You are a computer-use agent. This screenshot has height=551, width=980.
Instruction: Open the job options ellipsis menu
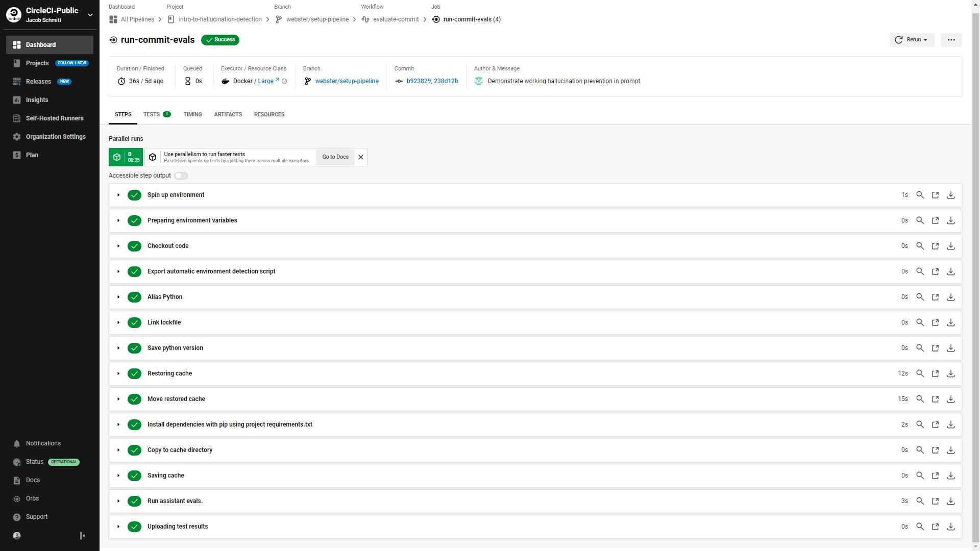point(950,40)
